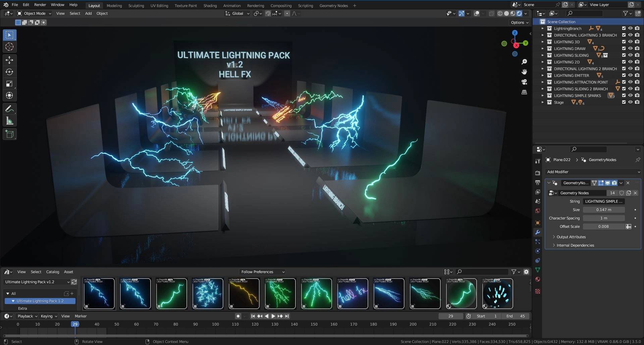Open Ultimate Lightning Pack v1.2 library dropdown

(37, 282)
